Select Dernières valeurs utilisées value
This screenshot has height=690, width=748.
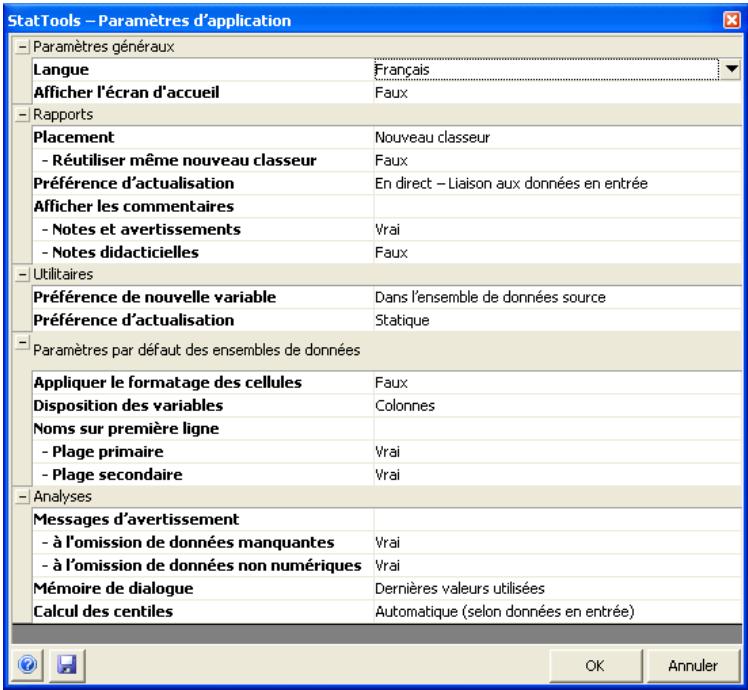click(557, 588)
